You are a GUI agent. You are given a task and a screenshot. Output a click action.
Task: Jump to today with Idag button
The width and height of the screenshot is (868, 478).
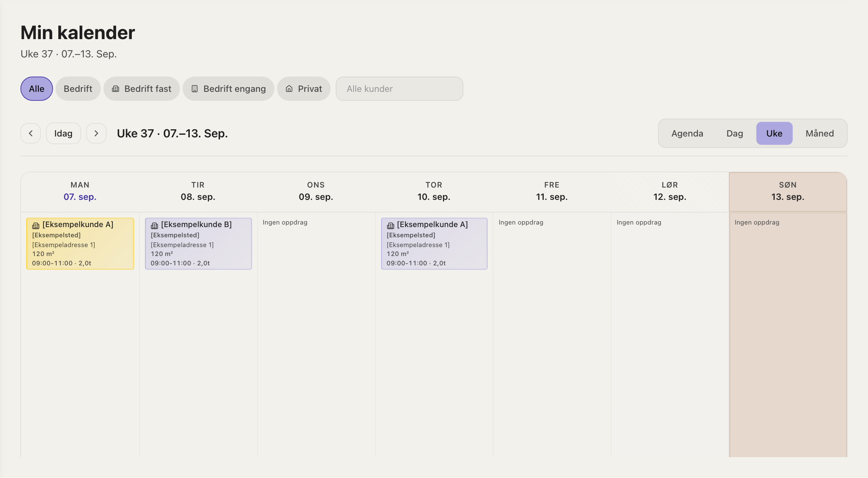click(x=63, y=134)
